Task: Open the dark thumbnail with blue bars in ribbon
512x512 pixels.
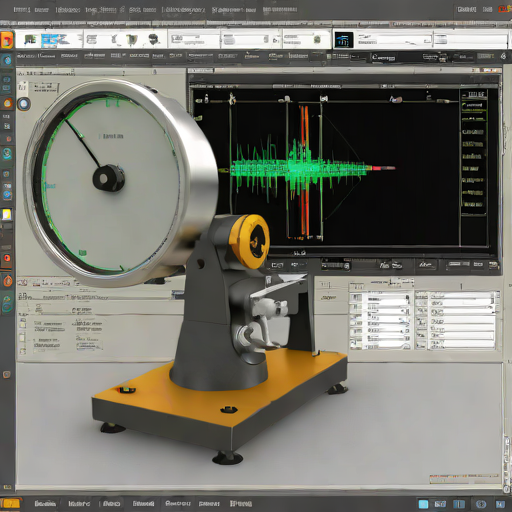Action: pos(344,40)
